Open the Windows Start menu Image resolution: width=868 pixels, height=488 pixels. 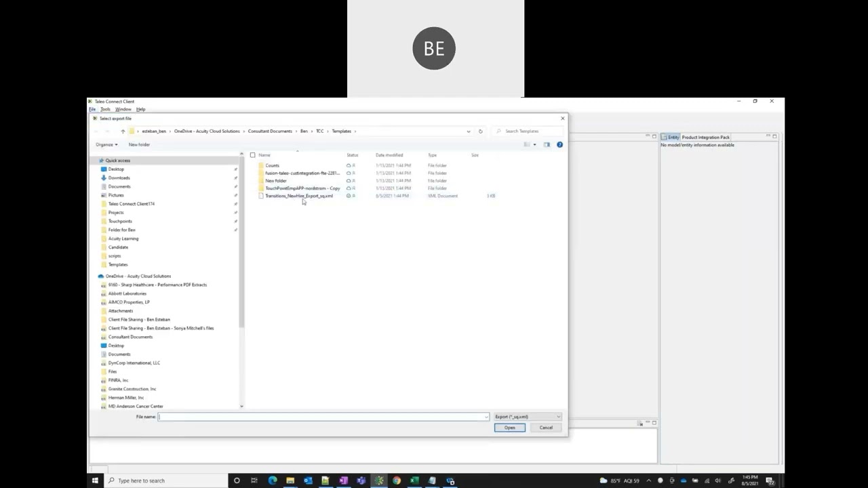pos(95,481)
